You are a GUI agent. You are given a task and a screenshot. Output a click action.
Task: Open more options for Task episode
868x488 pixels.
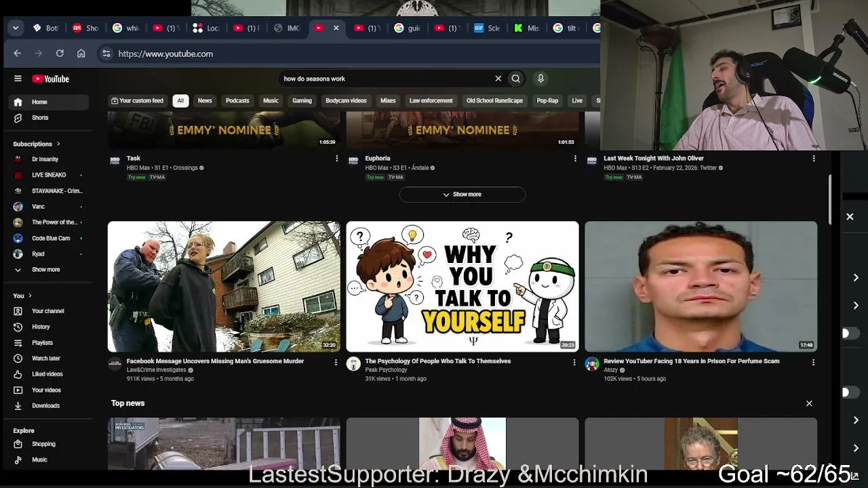(x=336, y=159)
